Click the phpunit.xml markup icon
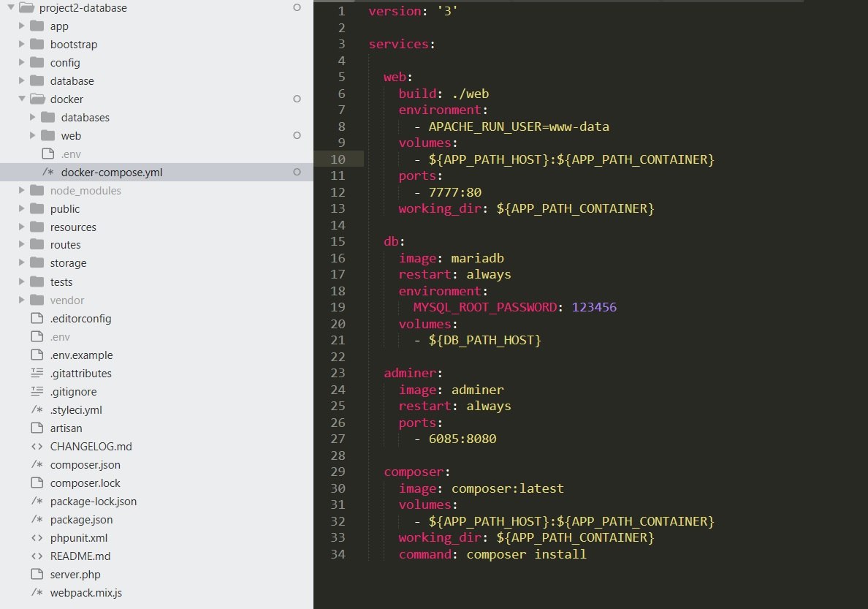 (37, 538)
